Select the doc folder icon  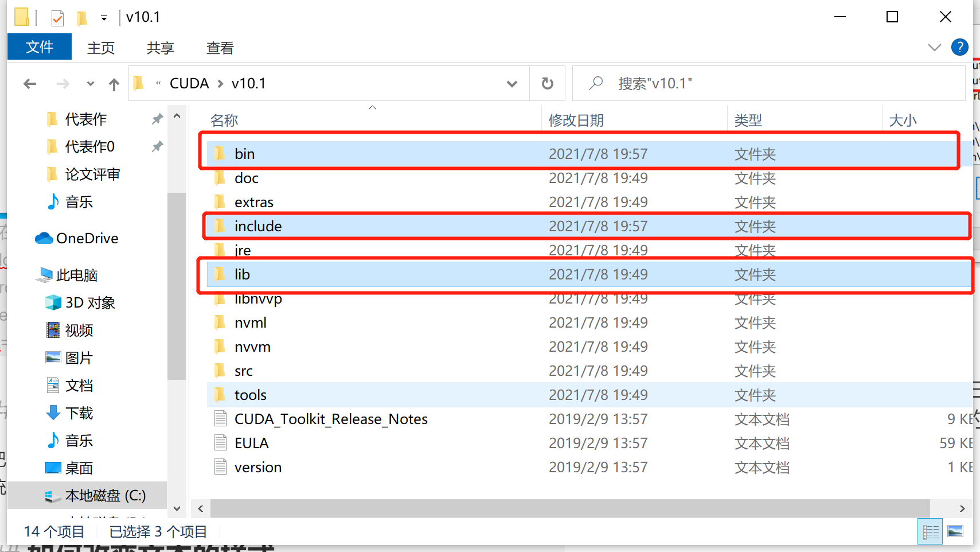220,178
